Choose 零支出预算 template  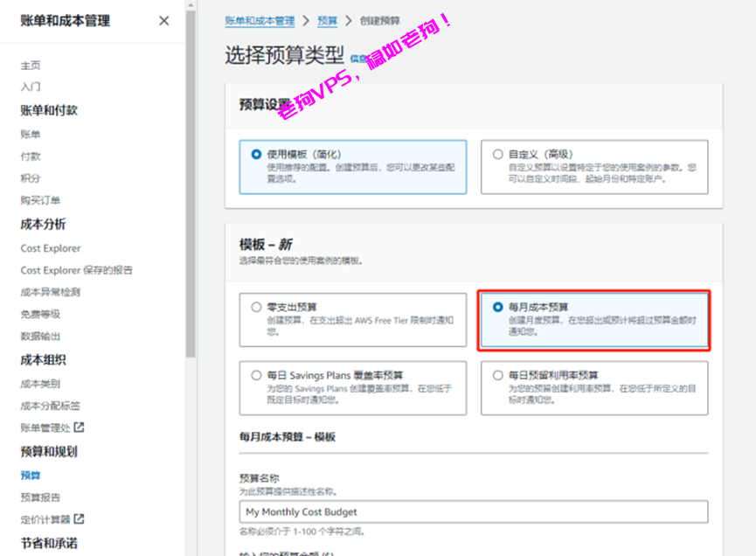pos(256,307)
